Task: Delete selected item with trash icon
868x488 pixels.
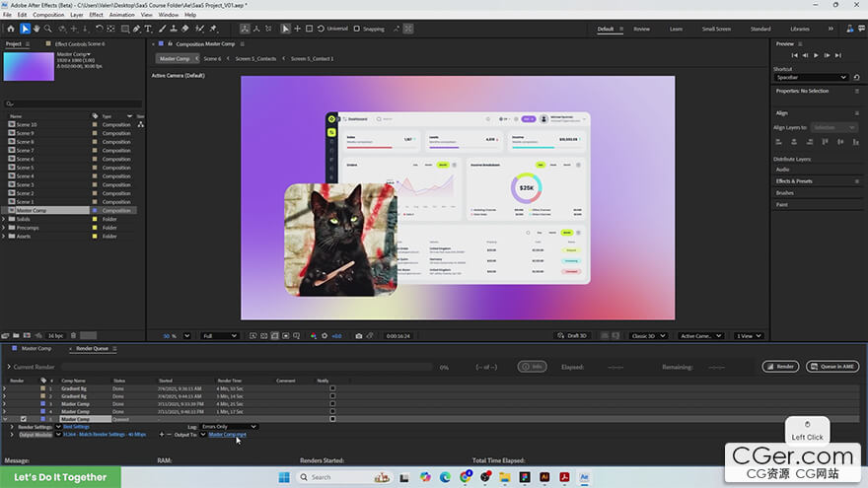Action: tap(75, 336)
